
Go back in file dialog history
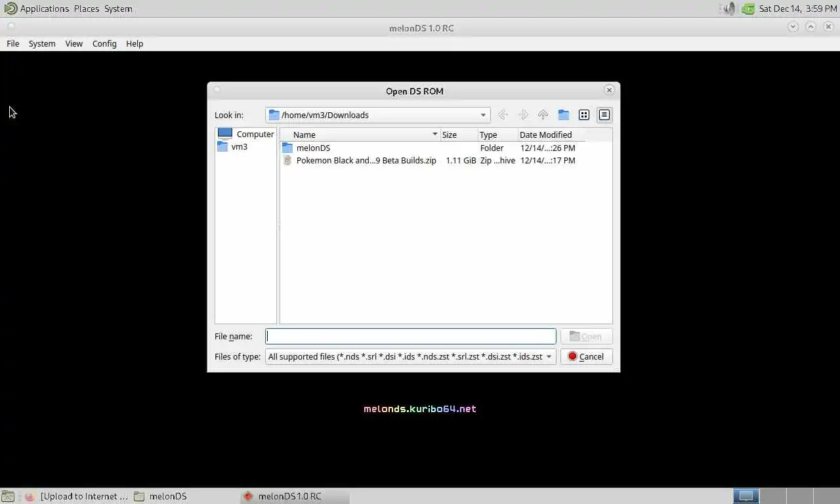tap(503, 115)
